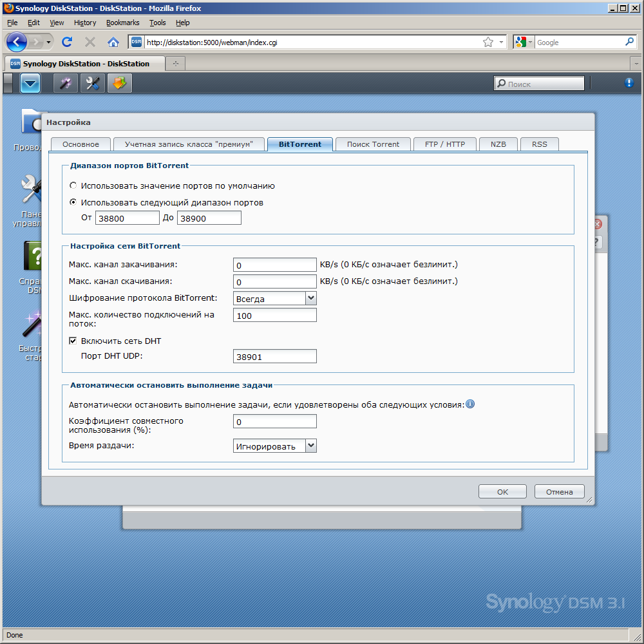Open the browser history dropdown arrow
644x644 pixels.
pyautogui.click(x=49, y=42)
